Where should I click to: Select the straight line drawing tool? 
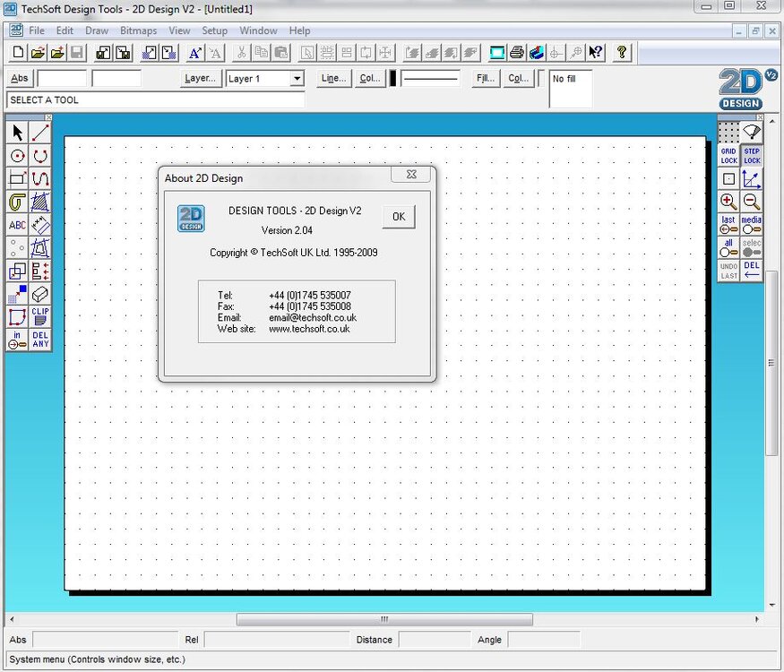(x=40, y=133)
